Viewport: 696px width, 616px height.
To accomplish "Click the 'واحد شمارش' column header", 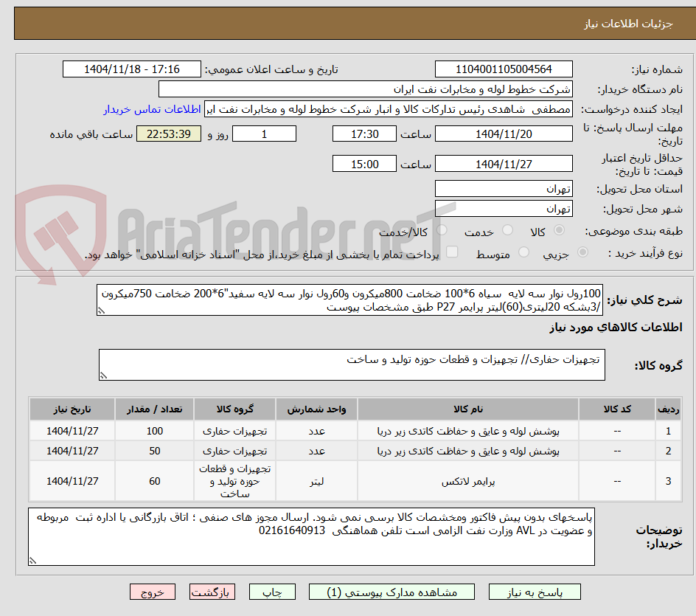I will click(x=316, y=409).
